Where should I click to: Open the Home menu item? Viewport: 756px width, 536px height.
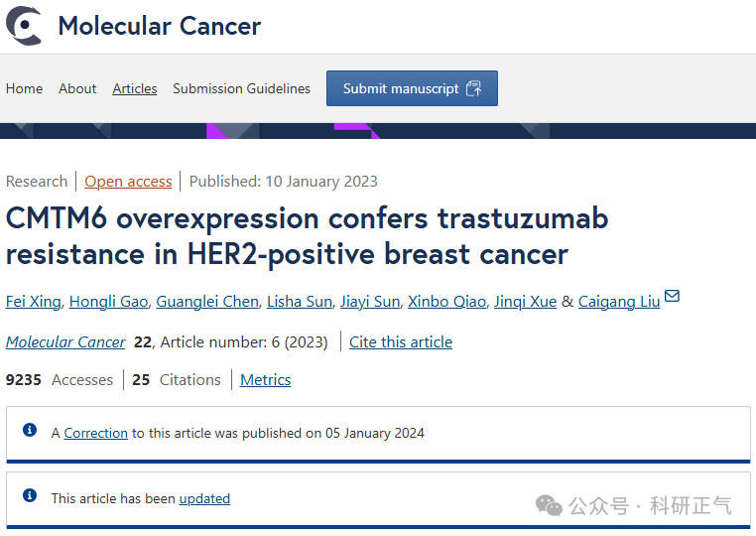coord(24,88)
